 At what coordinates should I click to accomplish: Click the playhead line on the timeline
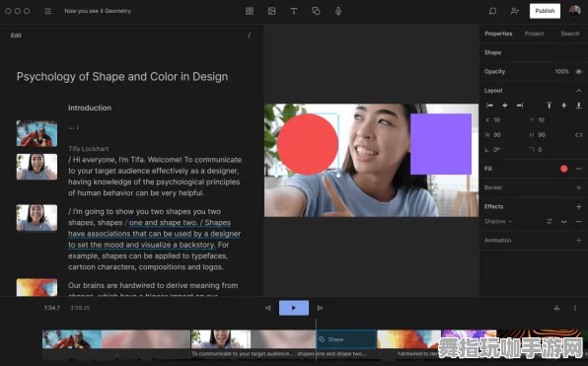tap(316, 339)
